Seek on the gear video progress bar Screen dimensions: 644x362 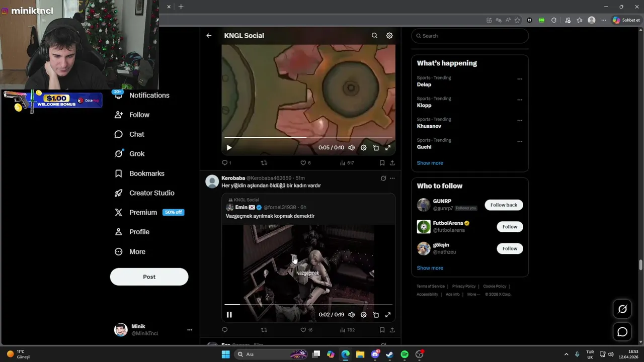[x=308, y=137]
